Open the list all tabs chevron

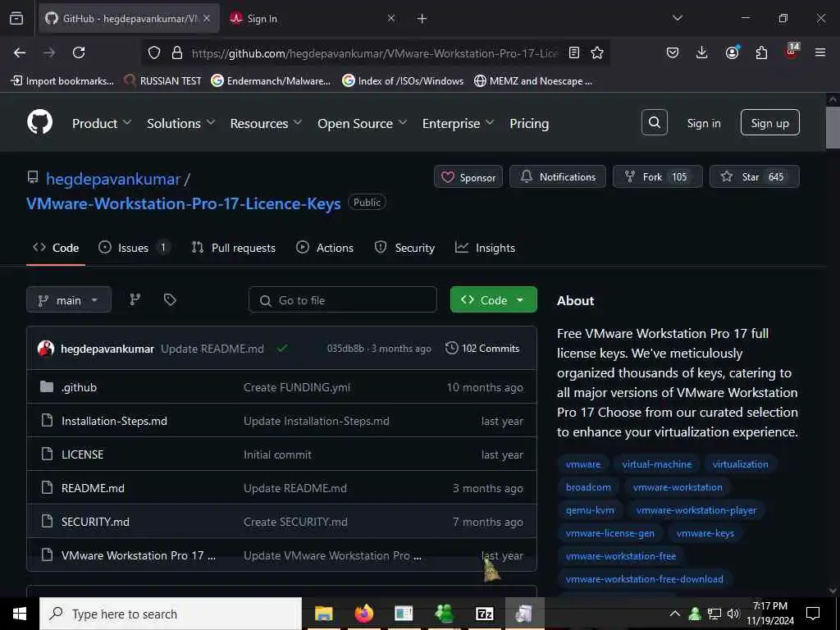pyautogui.click(x=677, y=18)
